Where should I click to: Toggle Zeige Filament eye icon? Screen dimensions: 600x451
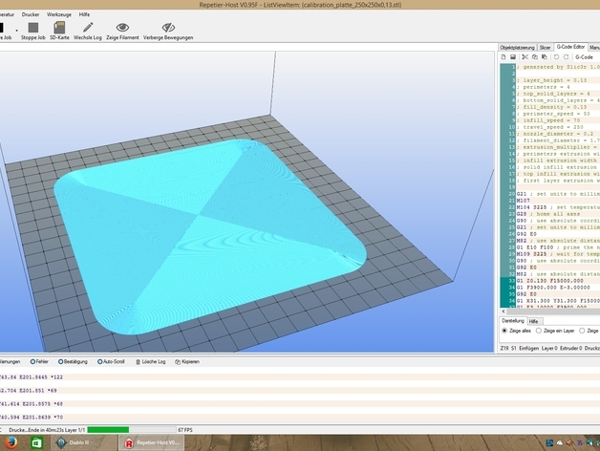point(122,31)
